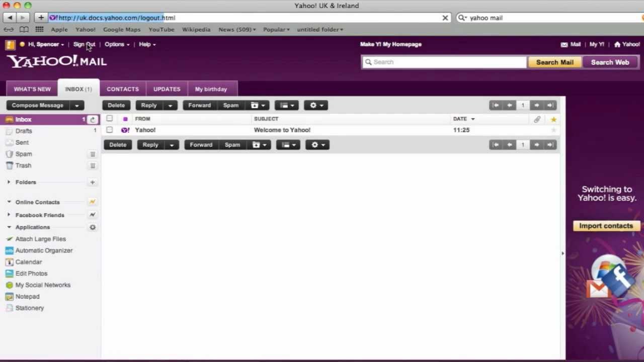Click the bottom Spam button
644x362 pixels.
(x=232, y=145)
